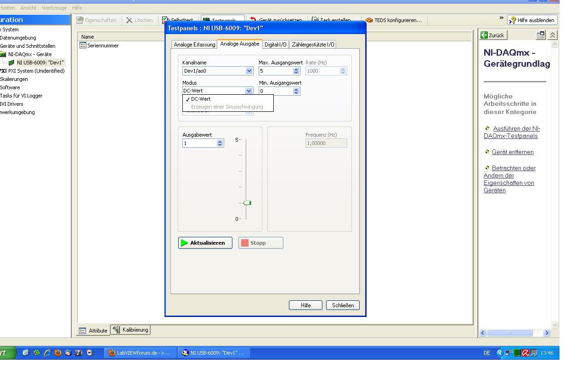588x368 pixels.
Task: Open the Werkzeuge menu
Action: 54,8
